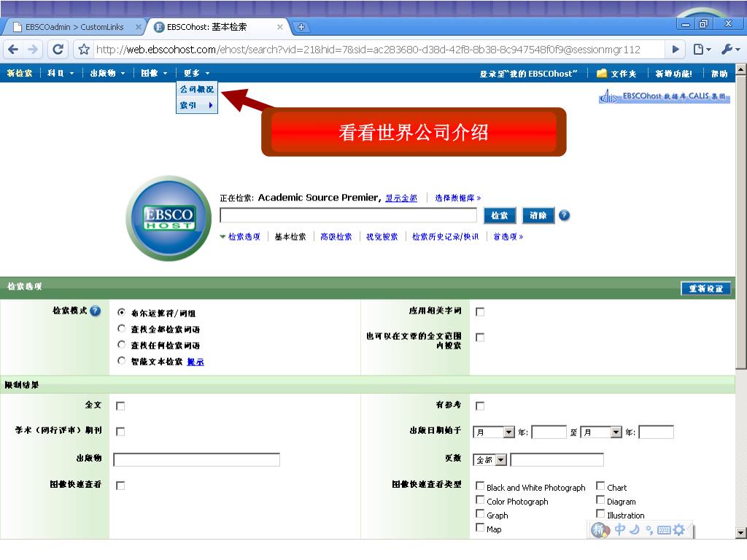
Task: Click 登录至“我的 EBSCOhost” link
Action: pyautogui.click(x=528, y=74)
